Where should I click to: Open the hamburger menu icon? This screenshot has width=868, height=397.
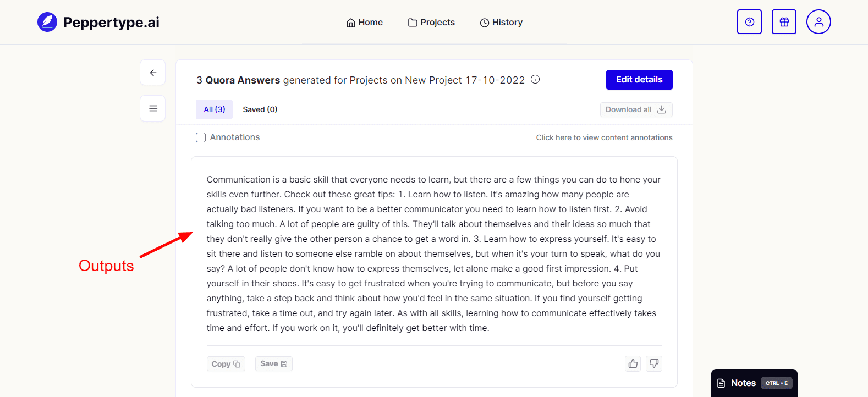[153, 108]
